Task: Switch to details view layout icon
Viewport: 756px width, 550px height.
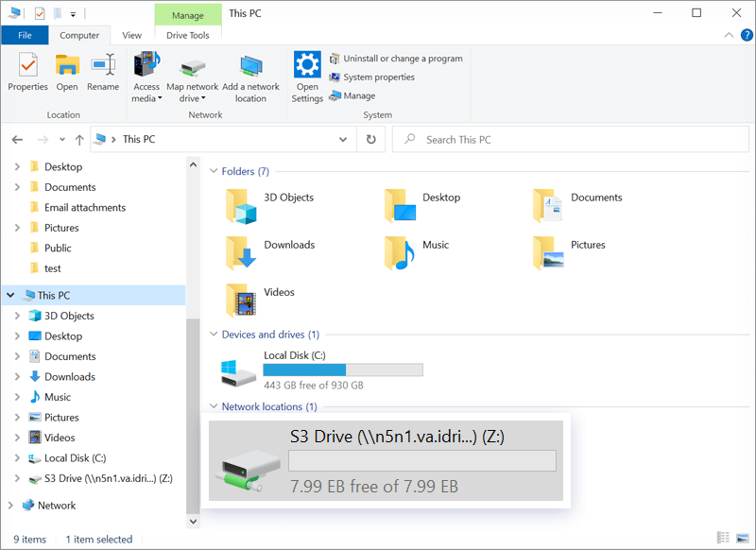Action: click(723, 538)
